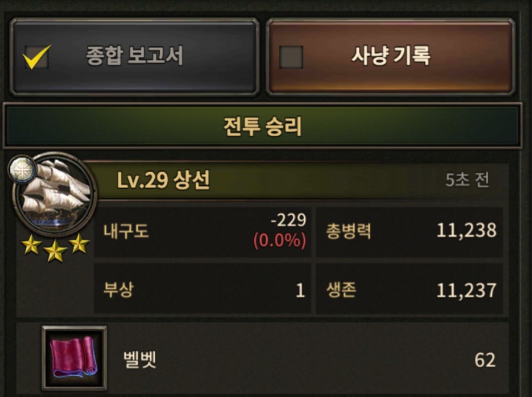Select the velvet cloth item icon
Image resolution: width=532 pixels, height=397 pixels.
pyautogui.click(x=74, y=358)
